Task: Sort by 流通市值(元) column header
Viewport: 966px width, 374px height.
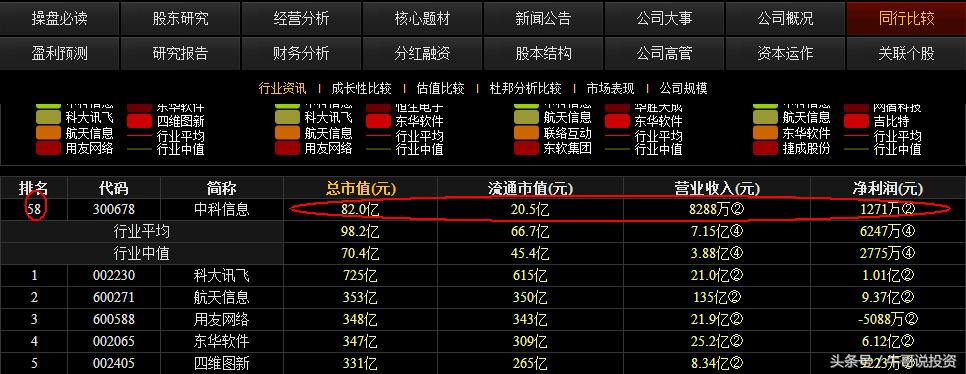Action: tap(530, 189)
